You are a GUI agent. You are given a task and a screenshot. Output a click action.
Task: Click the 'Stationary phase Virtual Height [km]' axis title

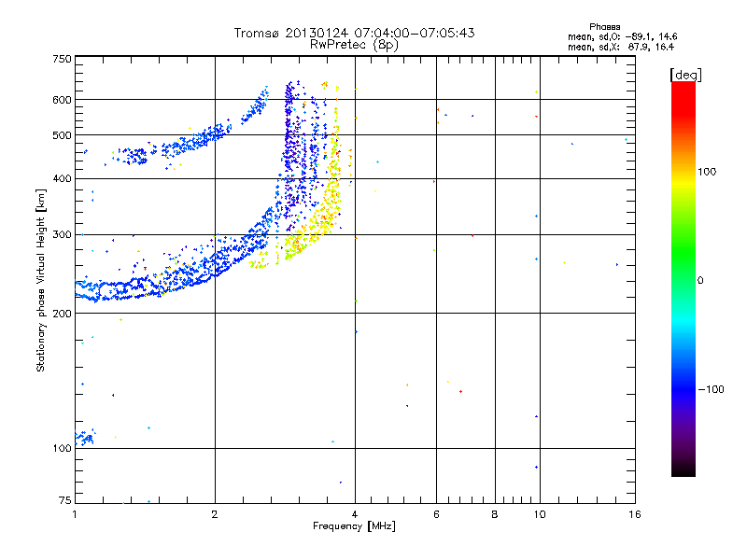coord(40,280)
